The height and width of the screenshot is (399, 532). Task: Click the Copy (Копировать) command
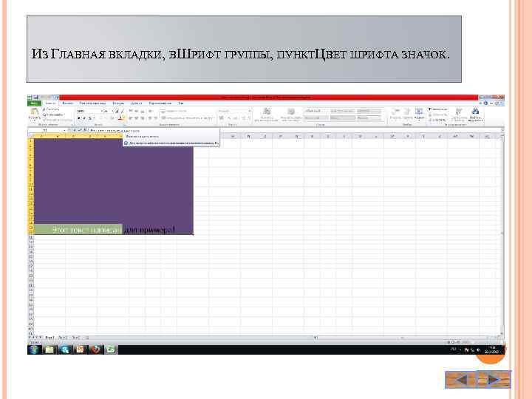point(53,115)
